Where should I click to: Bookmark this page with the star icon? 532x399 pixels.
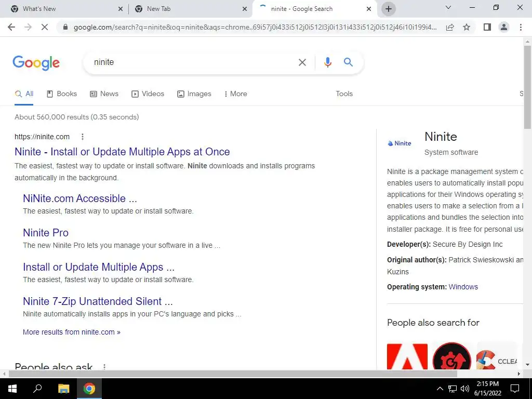click(x=467, y=27)
